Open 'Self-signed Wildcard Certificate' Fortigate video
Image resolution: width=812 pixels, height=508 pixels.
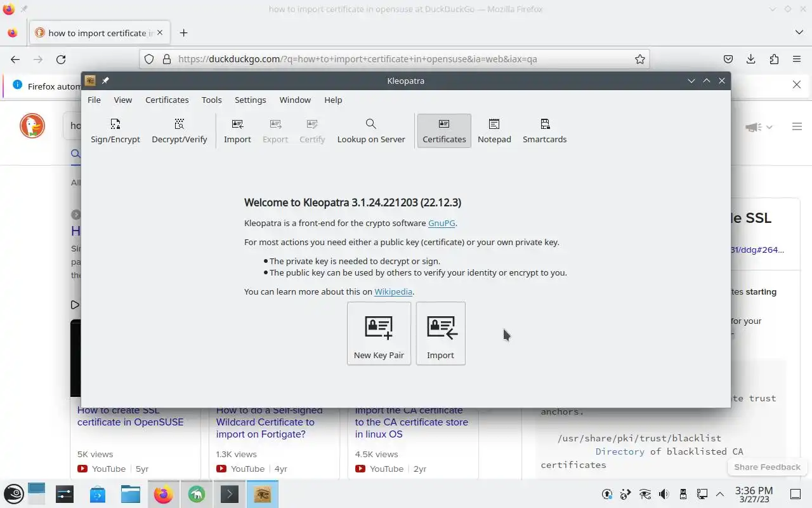tap(269, 422)
